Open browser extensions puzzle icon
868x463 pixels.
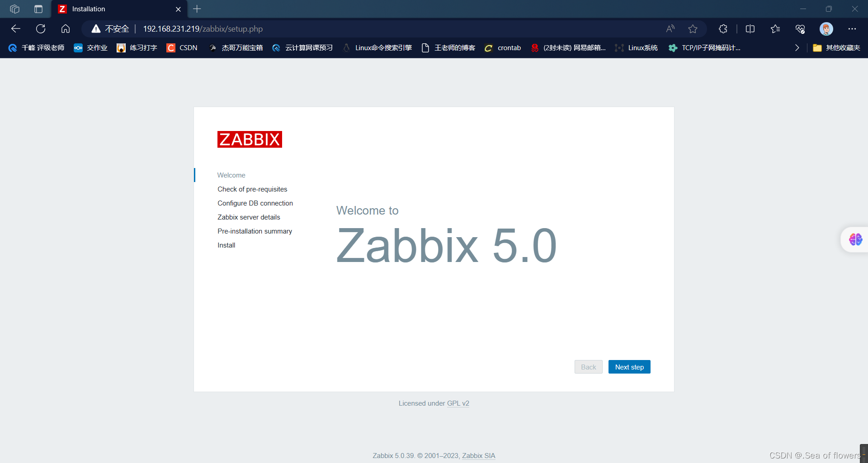point(723,29)
